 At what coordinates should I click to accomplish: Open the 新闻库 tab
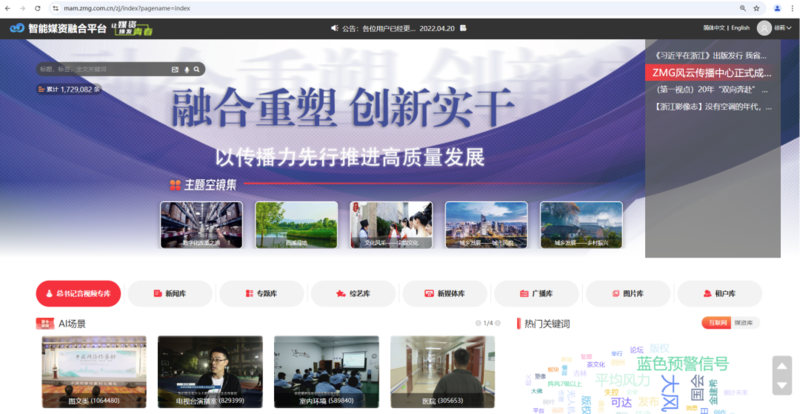(x=169, y=293)
